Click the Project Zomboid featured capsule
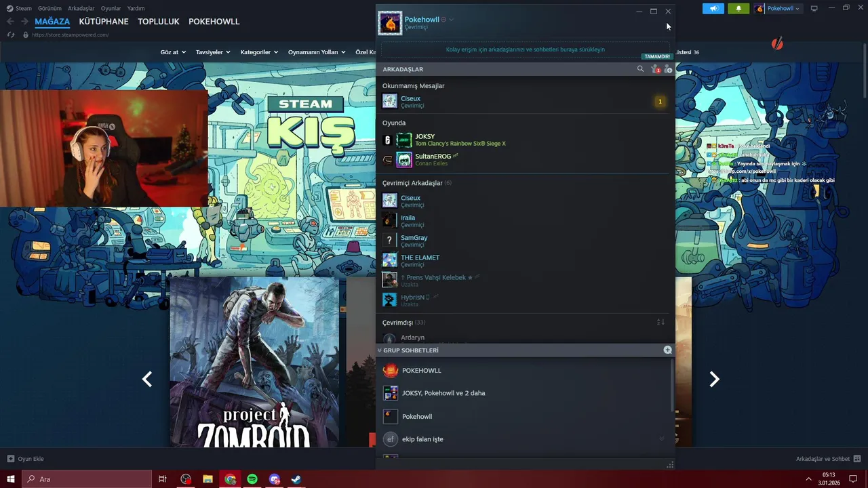This screenshot has height=488, width=868. point(254,362)
